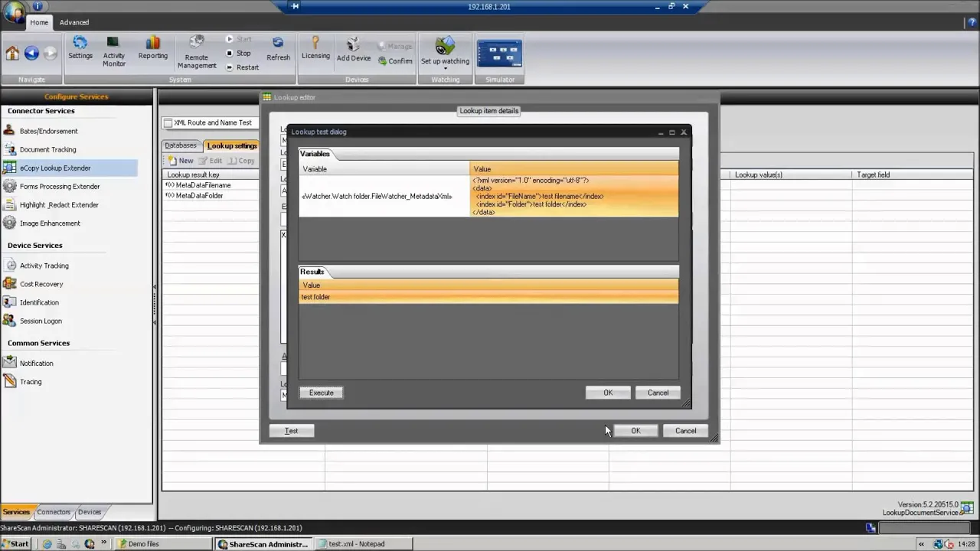Click OK in Lookup test dialog
This screenshot has width=980, height=551.
608,393
